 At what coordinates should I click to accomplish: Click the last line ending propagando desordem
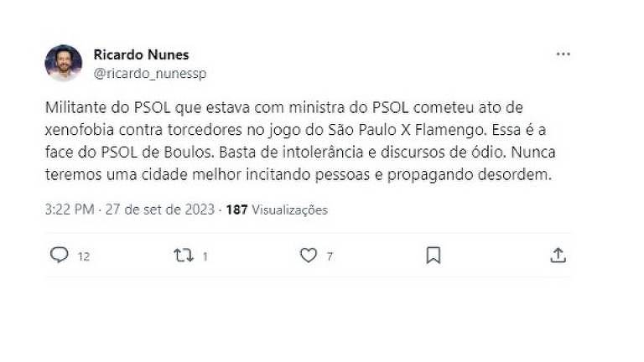[299, 174]
